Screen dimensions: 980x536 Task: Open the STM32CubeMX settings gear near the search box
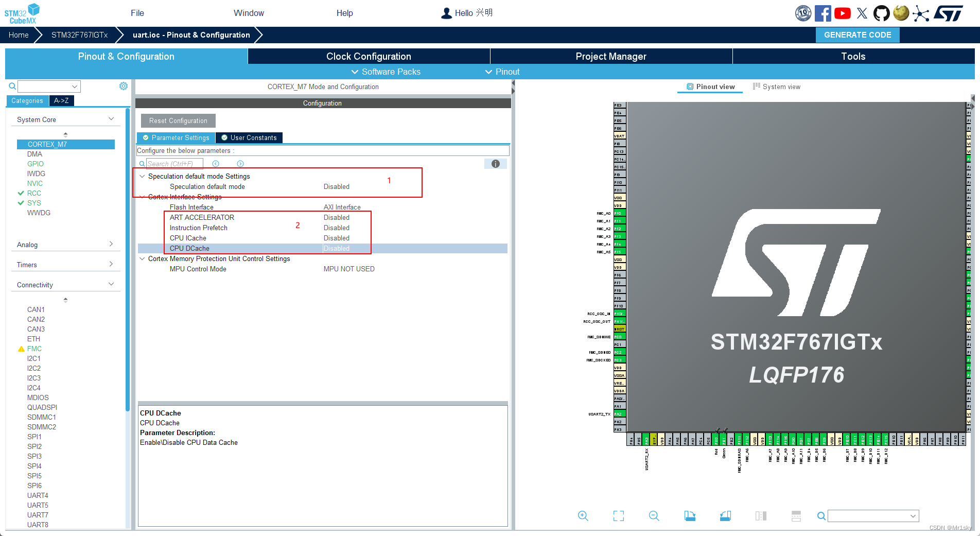click(x=123, y=86)
